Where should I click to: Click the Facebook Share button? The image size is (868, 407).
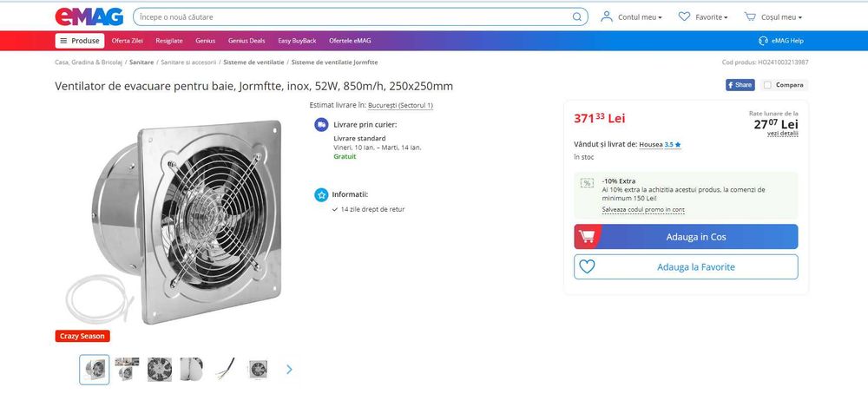click(740, 85)
